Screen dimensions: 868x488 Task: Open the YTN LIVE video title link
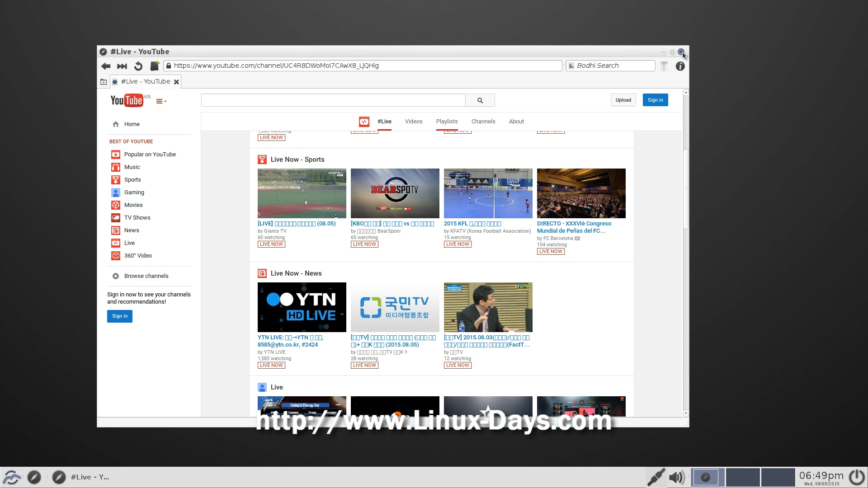pos(290,341)
